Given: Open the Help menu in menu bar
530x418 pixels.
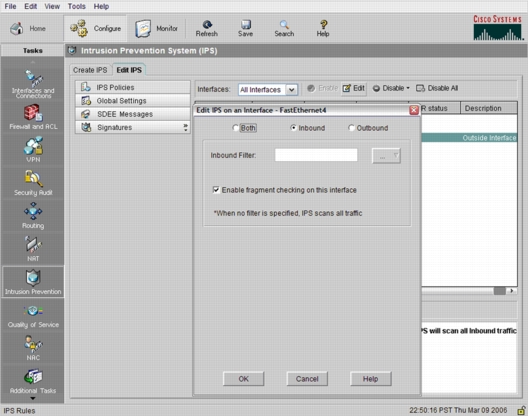Looking at the screenshot, I should (x=101, y=6).
